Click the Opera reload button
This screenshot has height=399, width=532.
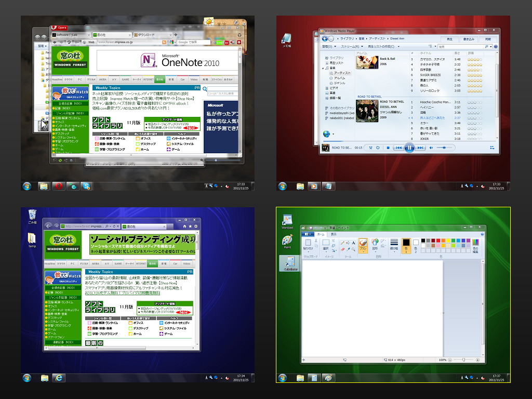click(69, 43)
